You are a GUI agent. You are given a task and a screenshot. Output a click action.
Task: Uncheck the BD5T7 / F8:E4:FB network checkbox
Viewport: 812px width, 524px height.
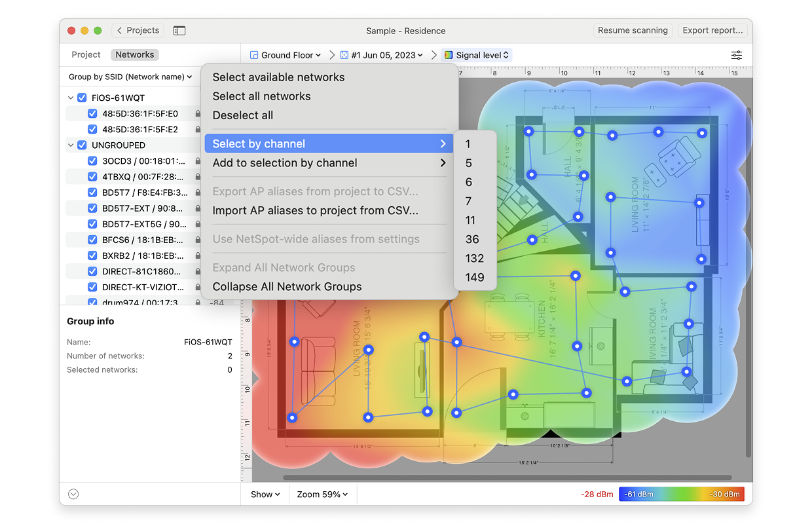[x=92, y=192]
